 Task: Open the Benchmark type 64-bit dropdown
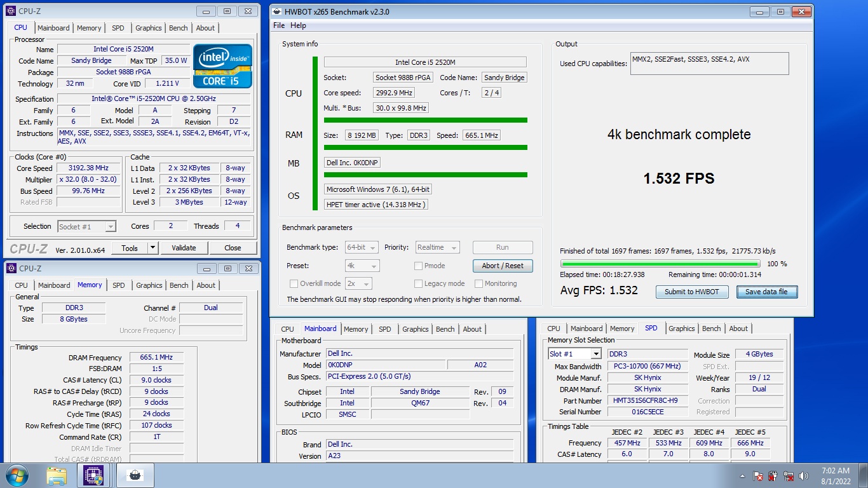tap(362, 247)
